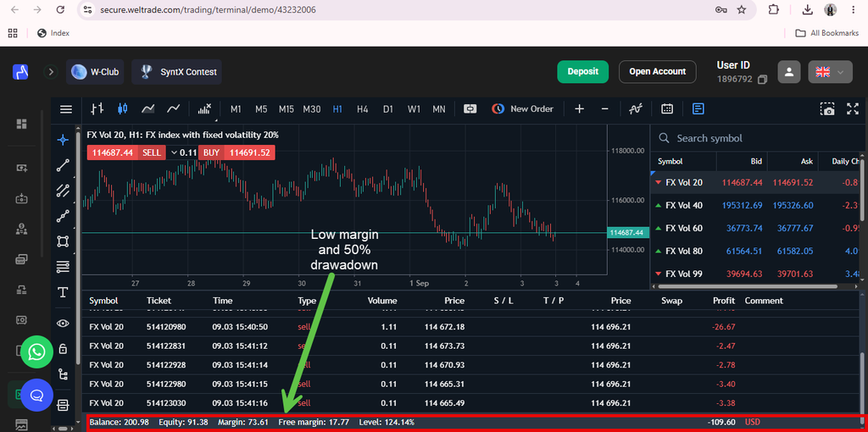Switch timeframe to MN
This screenshot has width=868, height=432.
439,109
